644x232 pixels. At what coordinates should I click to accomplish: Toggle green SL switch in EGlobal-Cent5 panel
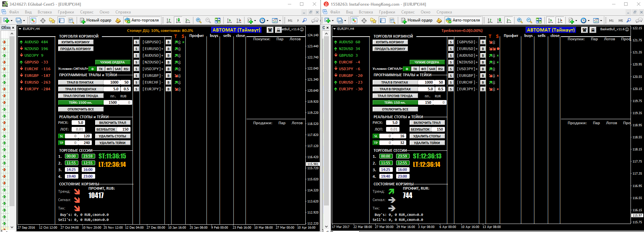pyautogui.click(x=61, y=136)
